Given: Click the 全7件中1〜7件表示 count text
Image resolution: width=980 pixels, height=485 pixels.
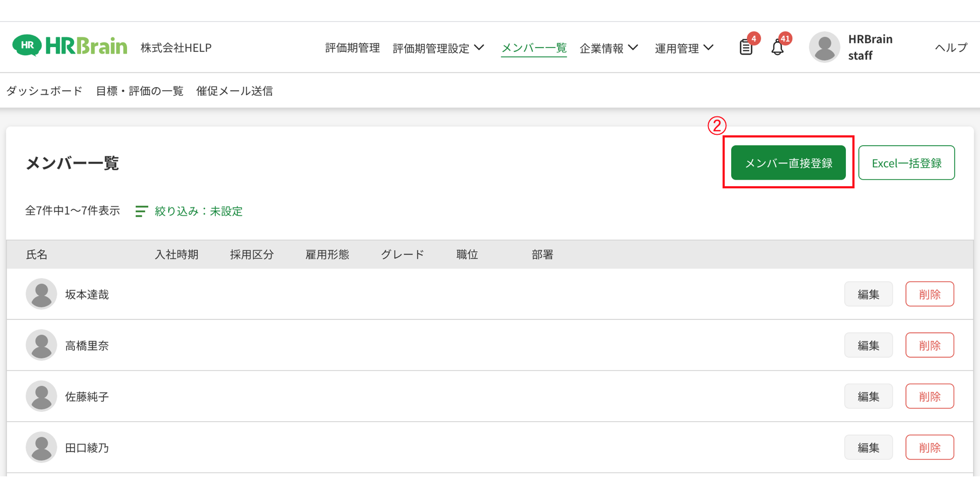Looking at the screenshot, I should 72,211.
